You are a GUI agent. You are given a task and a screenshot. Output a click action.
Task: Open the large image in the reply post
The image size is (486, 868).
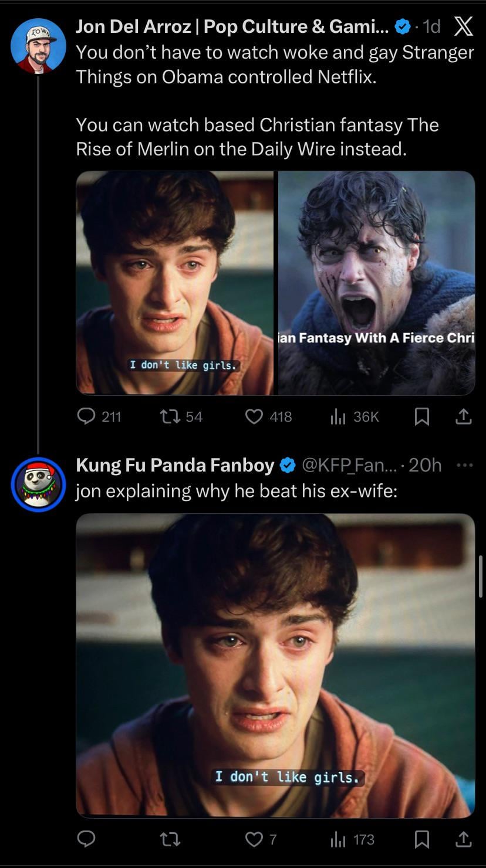[275, 665]
